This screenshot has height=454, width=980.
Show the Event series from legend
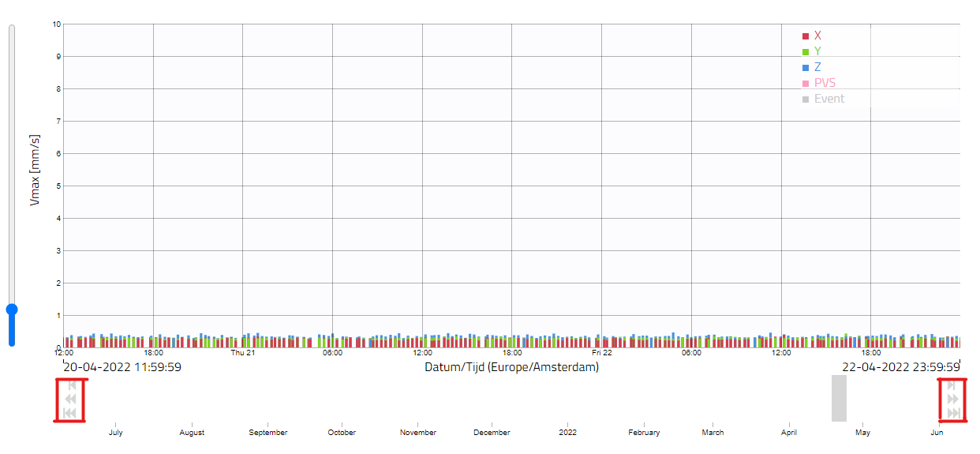click(x=823, y=99)
